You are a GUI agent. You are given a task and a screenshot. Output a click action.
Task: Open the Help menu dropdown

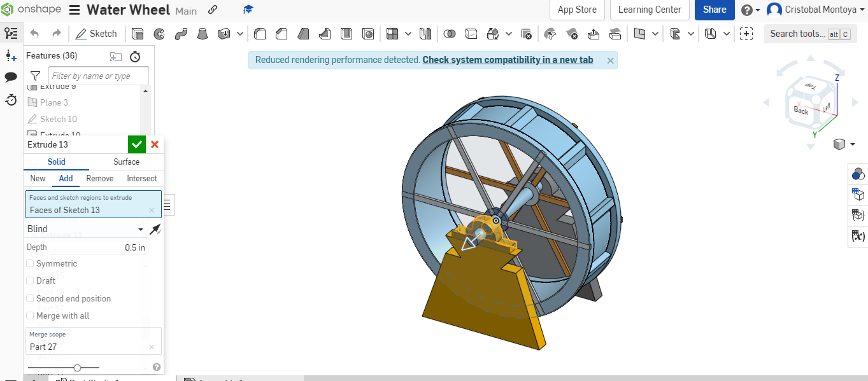point(751,10)
